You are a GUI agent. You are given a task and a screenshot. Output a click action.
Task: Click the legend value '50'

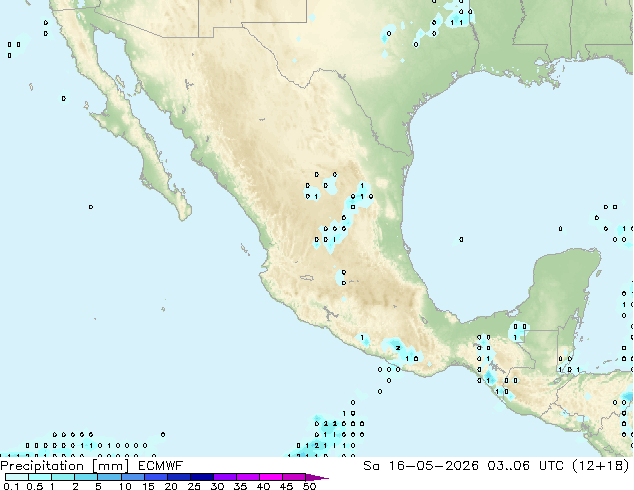[x=309, y=486]
